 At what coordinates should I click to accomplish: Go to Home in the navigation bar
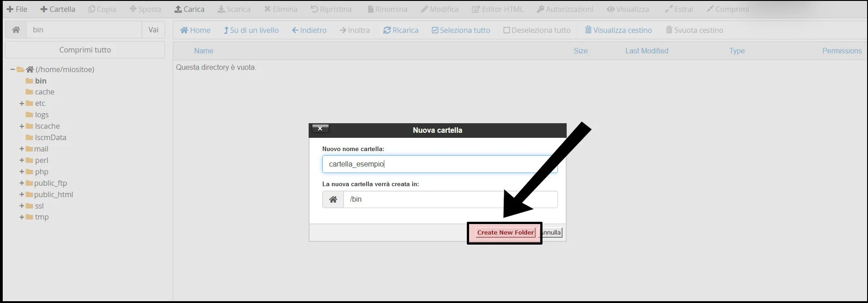pyautogui.click(x=195, y=30)
